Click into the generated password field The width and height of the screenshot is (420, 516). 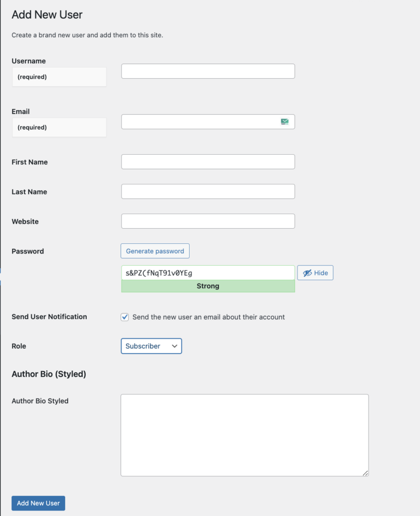[208, 273]
